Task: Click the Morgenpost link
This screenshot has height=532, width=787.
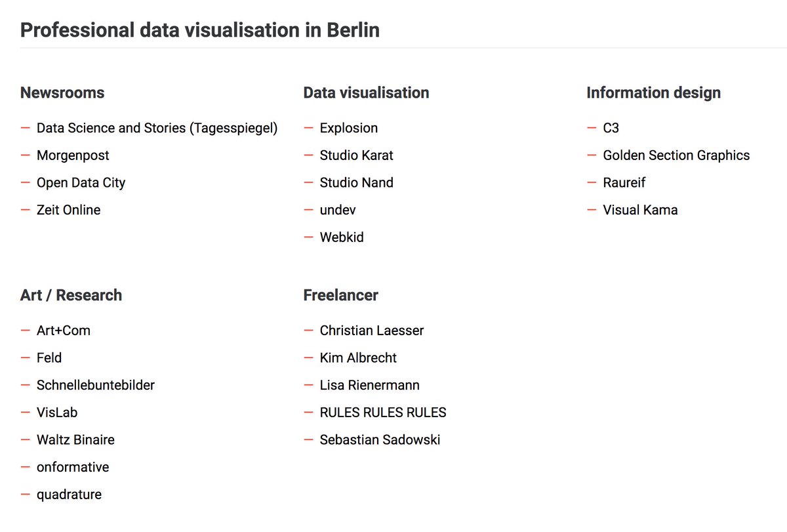Action: pos(73,155)
